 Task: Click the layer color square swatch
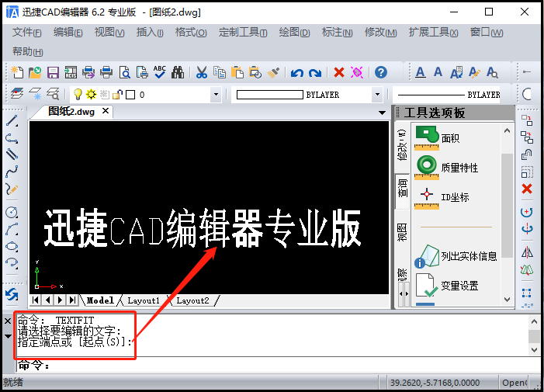point(130,95)
